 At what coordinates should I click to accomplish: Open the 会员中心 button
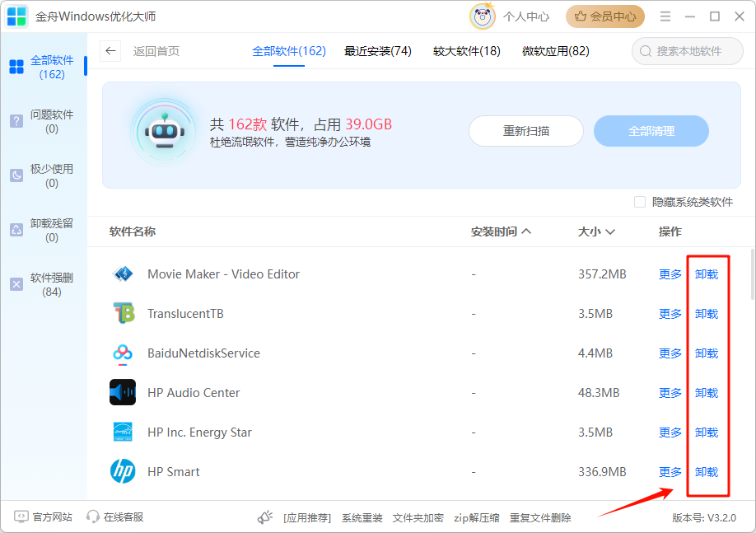click(x=605, y=16)
